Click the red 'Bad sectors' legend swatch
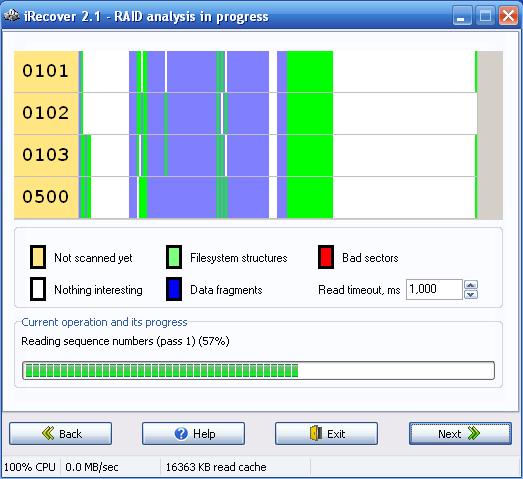The height and width of the screenshot is (479, 523). click(326, 257)
